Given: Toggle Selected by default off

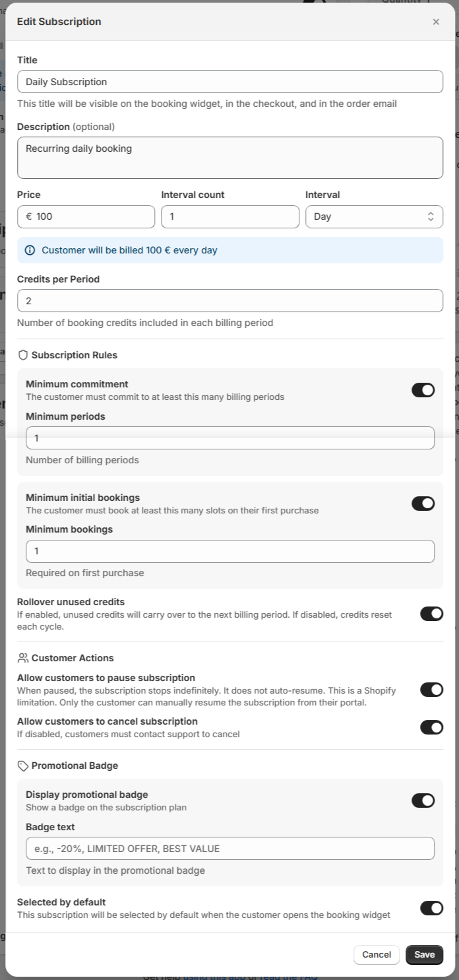Looking at the screenshot, I should (x=431, y=908).
